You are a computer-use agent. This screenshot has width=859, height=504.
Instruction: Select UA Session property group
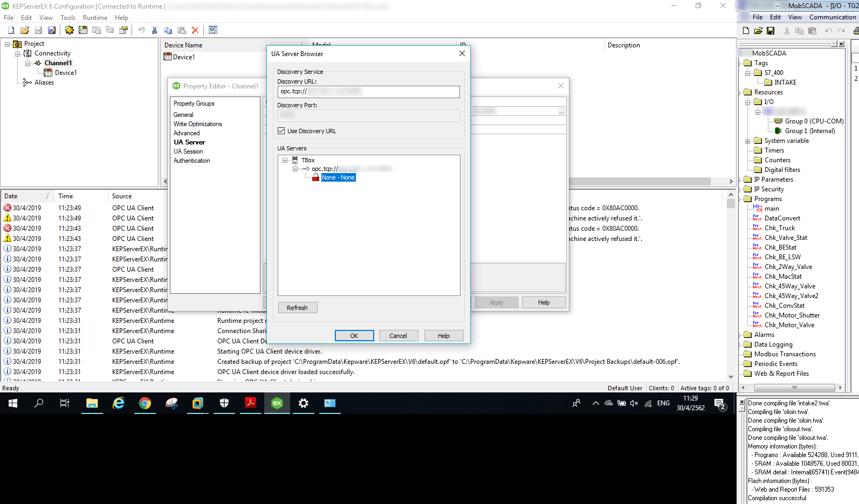[x=188, y=151]
